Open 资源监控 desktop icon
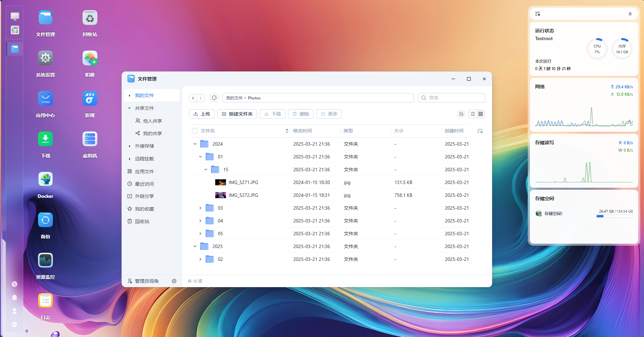644x337 pixels. tap(45, 261)
